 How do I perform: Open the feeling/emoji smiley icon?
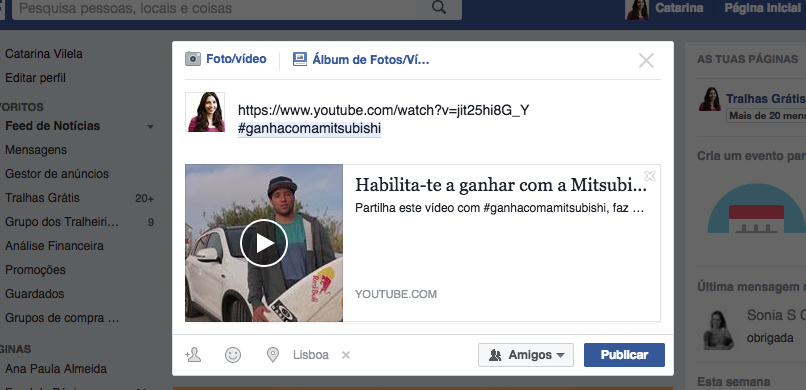[233, 355]
